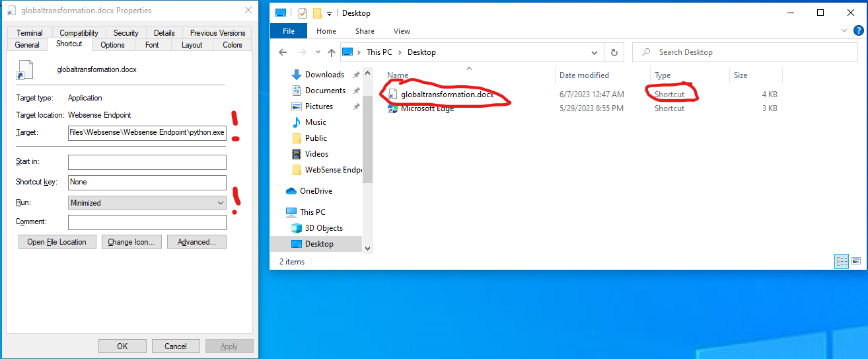The height and width of the screenshot is (359, 868).
Task: Select the Microsoft Edge shortcut icon
Action: click(x=393, y=108)
